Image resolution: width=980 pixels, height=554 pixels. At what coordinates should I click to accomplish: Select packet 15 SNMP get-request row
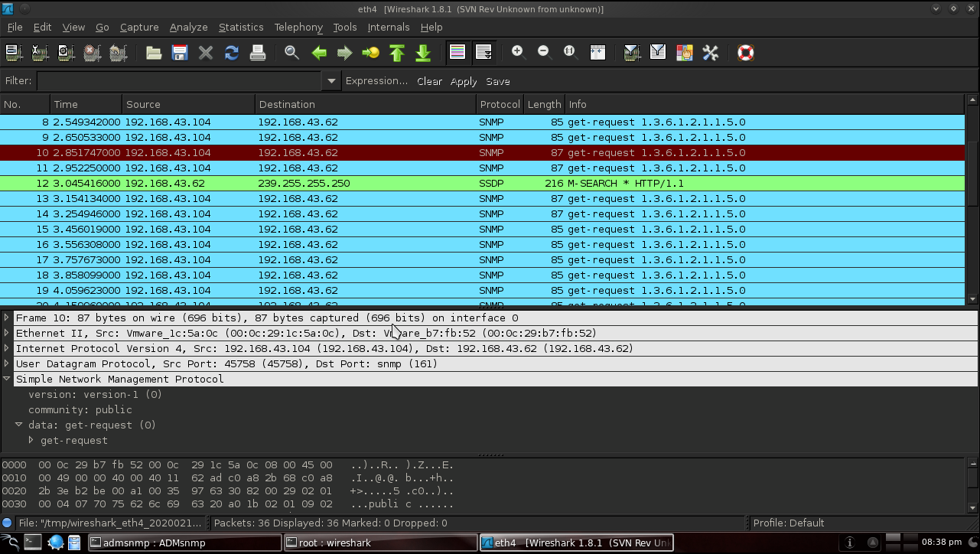coord(483,229)
